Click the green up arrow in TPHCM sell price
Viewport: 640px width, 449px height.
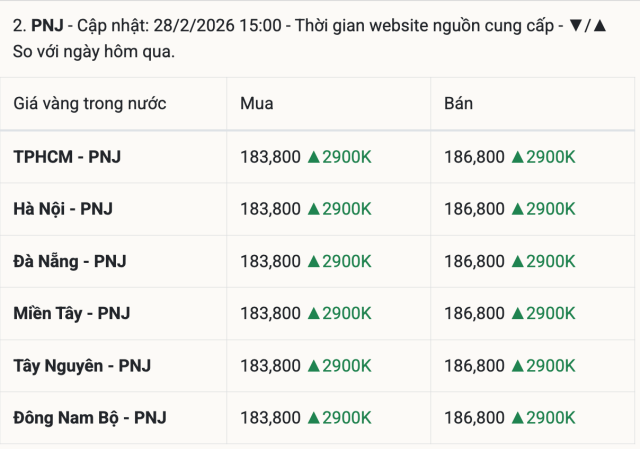pos(518,156)
